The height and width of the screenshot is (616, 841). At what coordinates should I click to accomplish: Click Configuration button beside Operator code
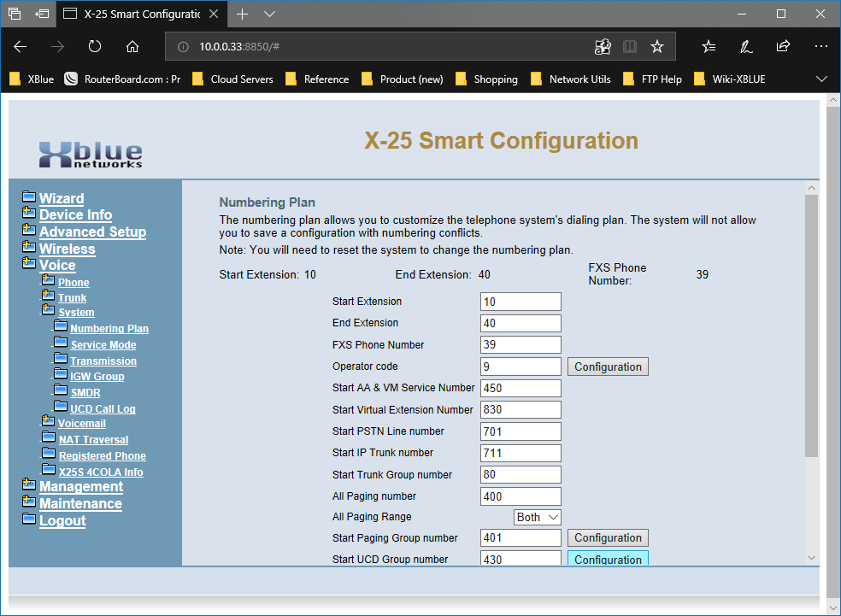(x=607, y=367)
